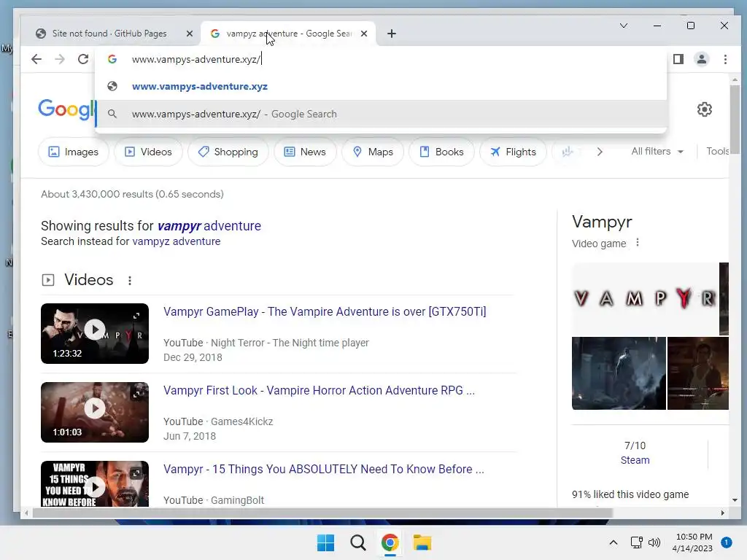The width and height of the screenshot is (747, 560).
Task: Open Vampyr 15 Things You Need To Know link
Action: 323,469
